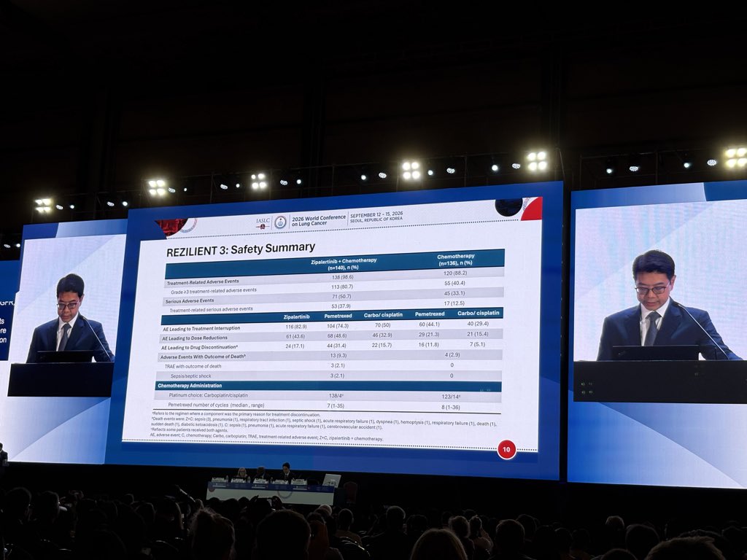
Task: Click the value '113 (80.7)'
Action: pos(342,287)
